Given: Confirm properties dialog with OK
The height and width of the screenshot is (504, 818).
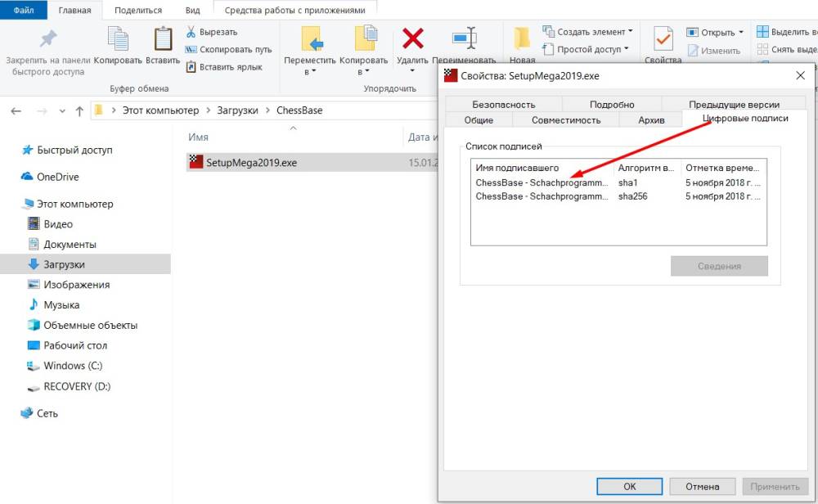Looking at the screenshot, I should tap(629, 486).
